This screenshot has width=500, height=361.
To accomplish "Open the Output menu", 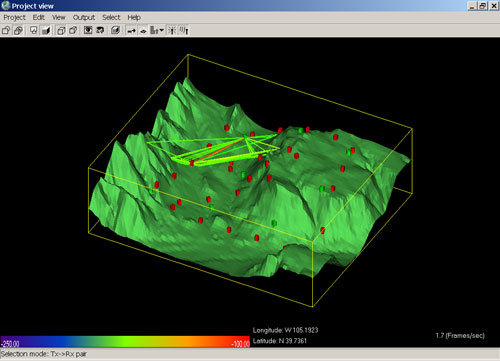I will click(x=84, y=17).
